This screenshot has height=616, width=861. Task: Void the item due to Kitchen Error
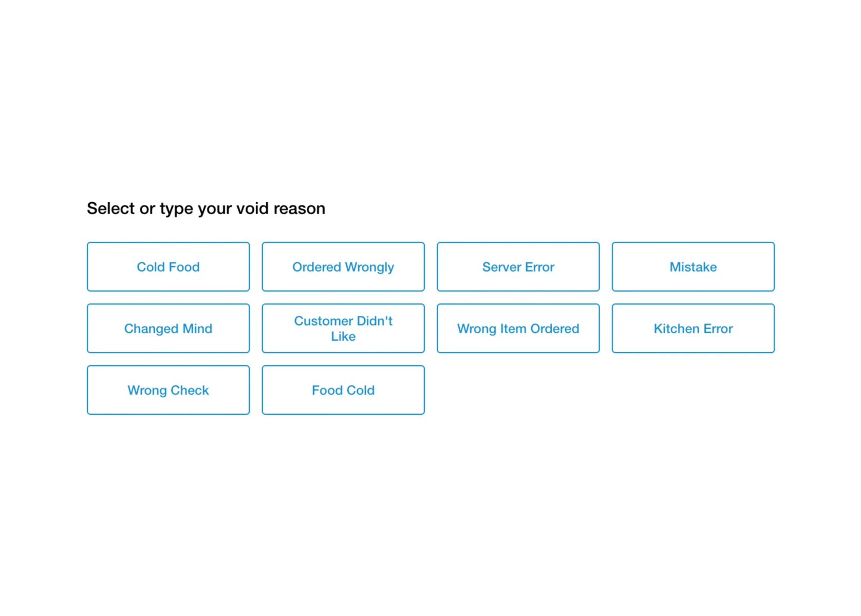693,329
